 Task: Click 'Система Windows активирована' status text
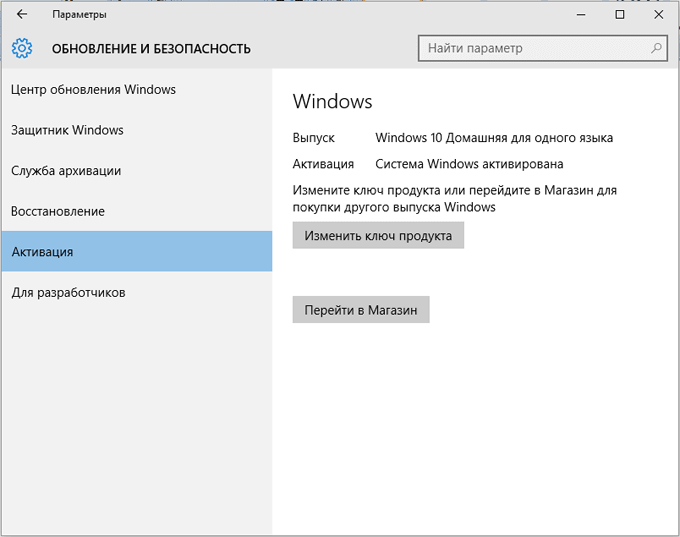[469, 164]
